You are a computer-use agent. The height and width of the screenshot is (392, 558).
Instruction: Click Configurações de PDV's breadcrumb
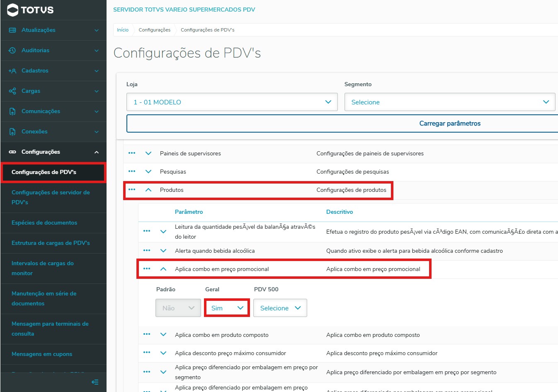coord(208,30)
